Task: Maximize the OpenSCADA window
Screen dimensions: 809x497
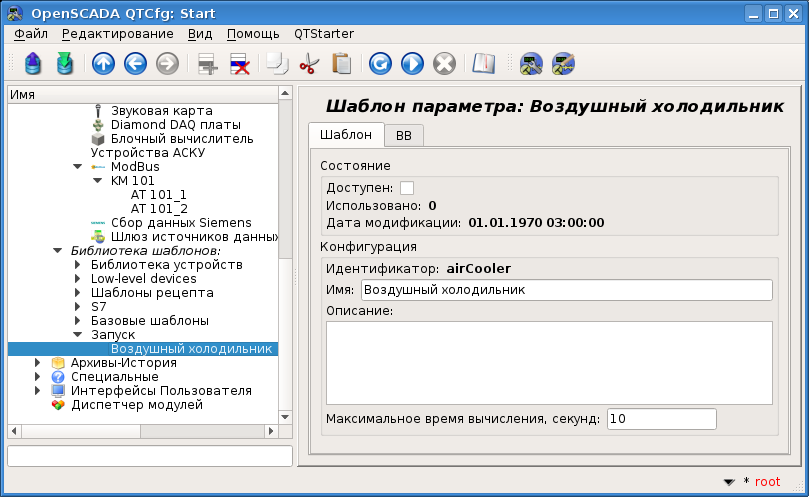Action: click(773, 14)
